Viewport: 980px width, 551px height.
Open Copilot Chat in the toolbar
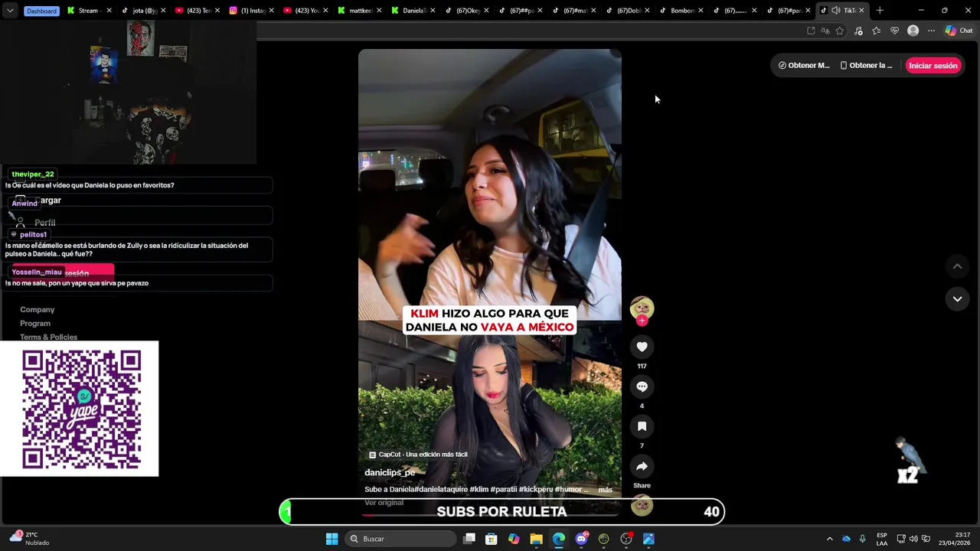(x=959, y=31)
